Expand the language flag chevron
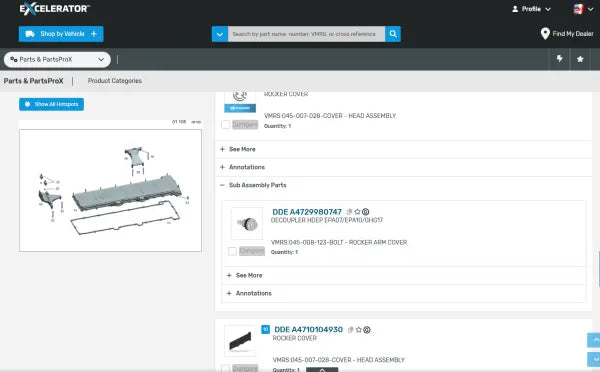The image size is (600, 372). 591,9
